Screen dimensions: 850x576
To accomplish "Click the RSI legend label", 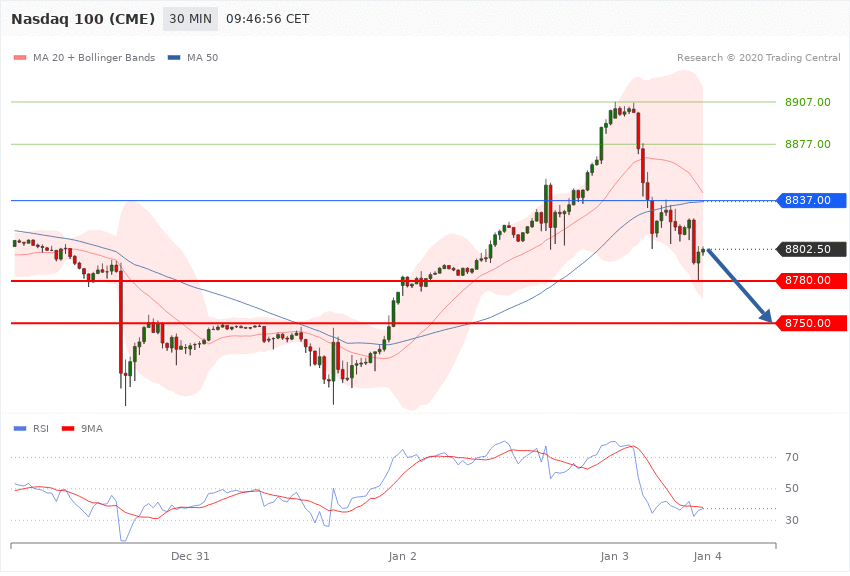I will click(41, 429).
